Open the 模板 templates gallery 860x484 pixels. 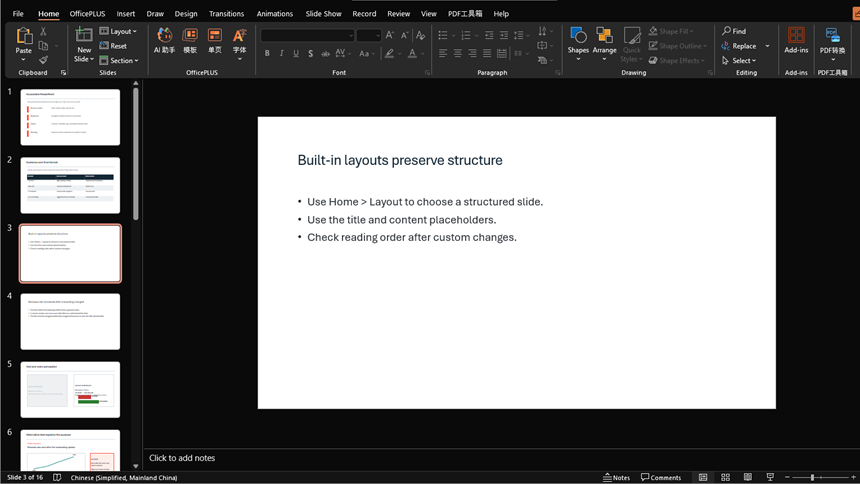pyautogui.click(x=190, y=35)
